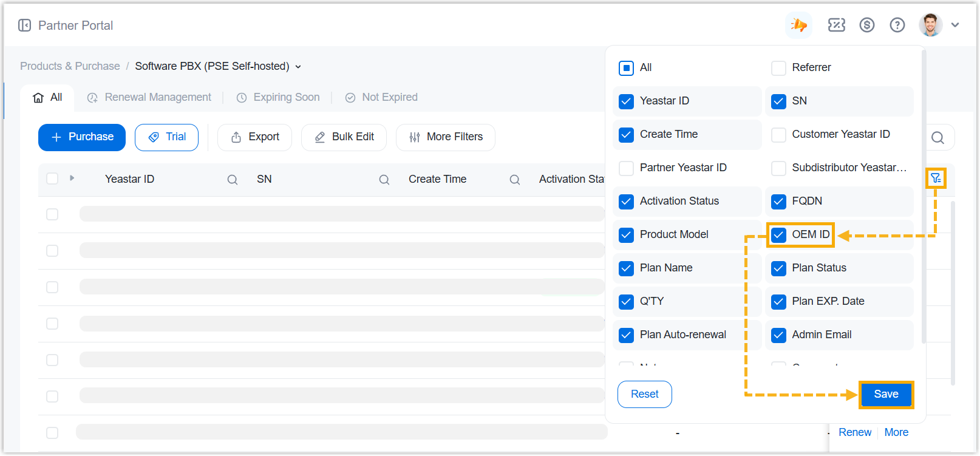The image size is (980, 456).
Task: Check the Partner Yeastar ID option
Action: pyautogui.click(x=626, y=168)
